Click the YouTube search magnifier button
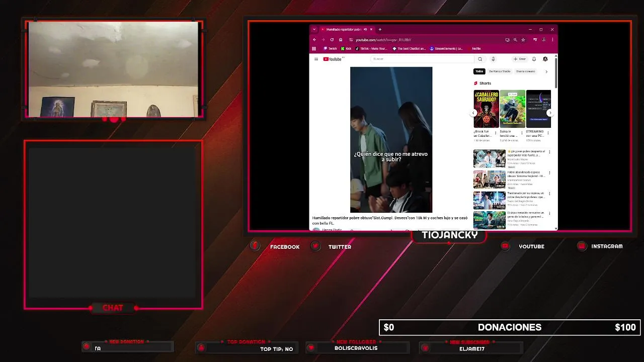 coord(480,59)
